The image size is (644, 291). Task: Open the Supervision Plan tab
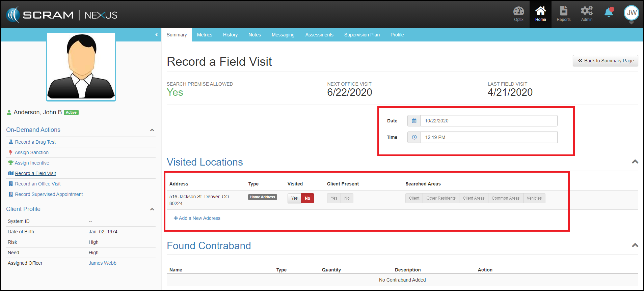pyautogui.click(x=362, y=35)
